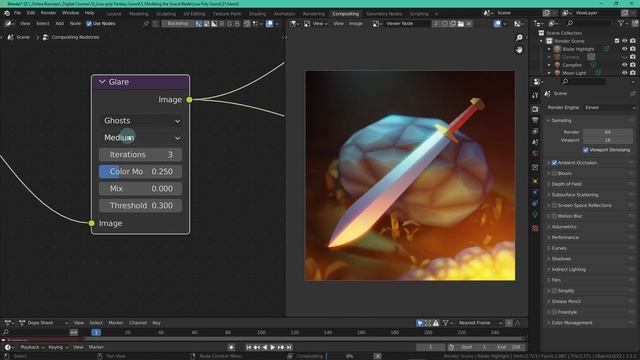Open the Render menu
The height and width of the screenshot is (360, 640).
[49, 13]
